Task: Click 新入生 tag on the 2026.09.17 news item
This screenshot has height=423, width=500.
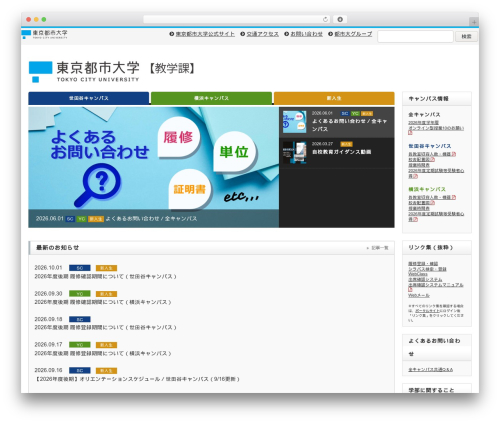Action: 106,345
